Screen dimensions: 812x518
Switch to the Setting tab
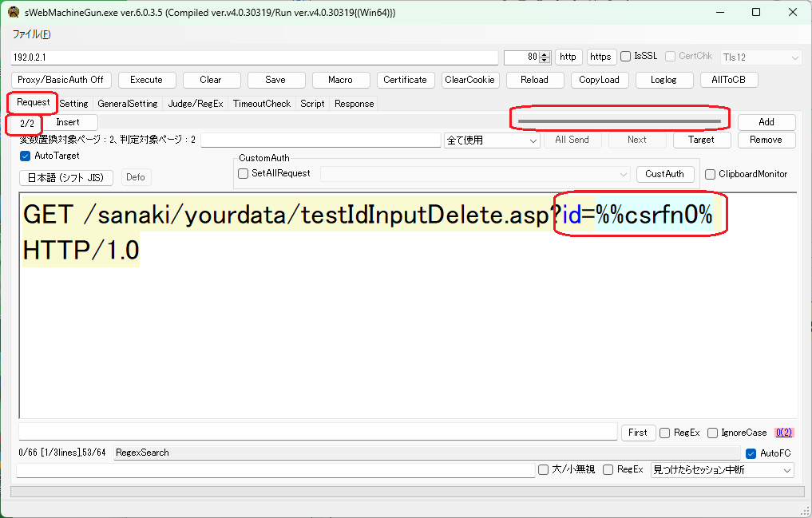(73, 104)
